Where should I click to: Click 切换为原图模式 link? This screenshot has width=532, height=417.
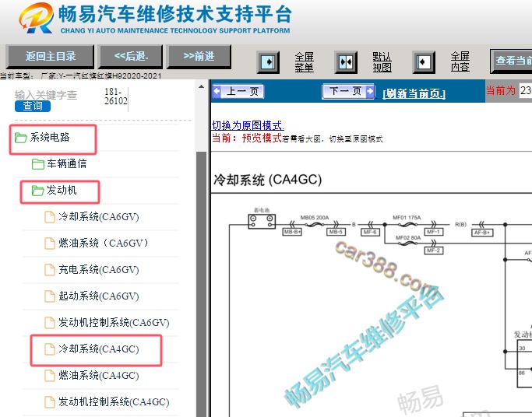pos(248,126)
